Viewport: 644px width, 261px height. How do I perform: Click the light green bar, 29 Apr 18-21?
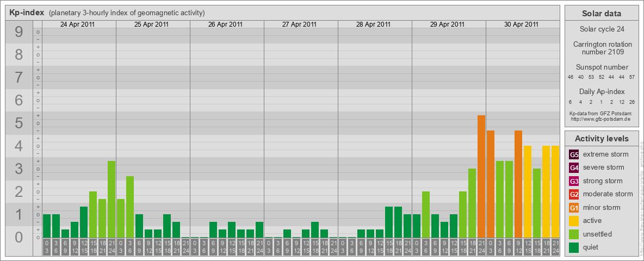(472, 203)
